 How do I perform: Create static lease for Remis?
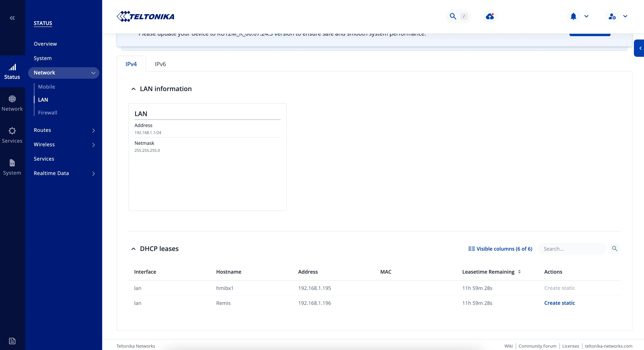click(x=559, y=303)
